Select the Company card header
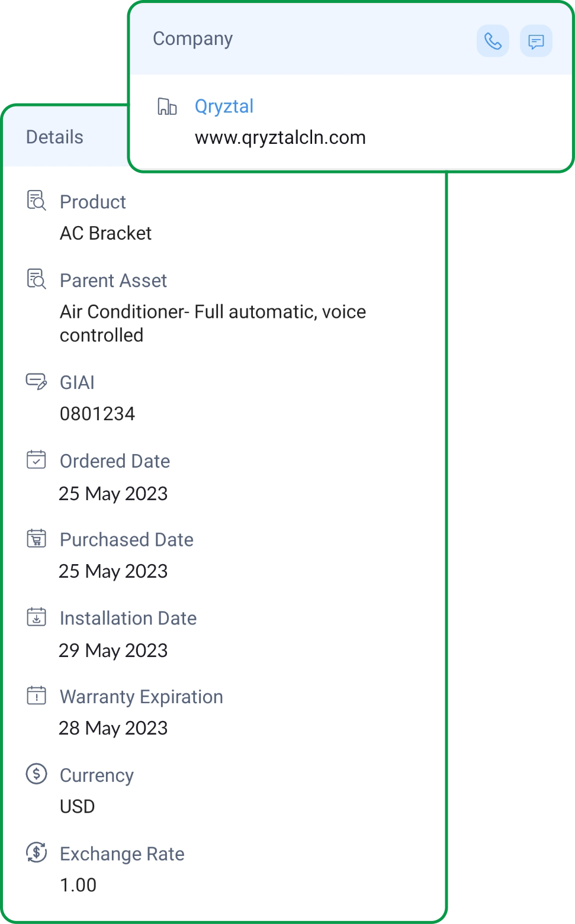The width and height of the screenshot is (575, 924). pos(193,38)
